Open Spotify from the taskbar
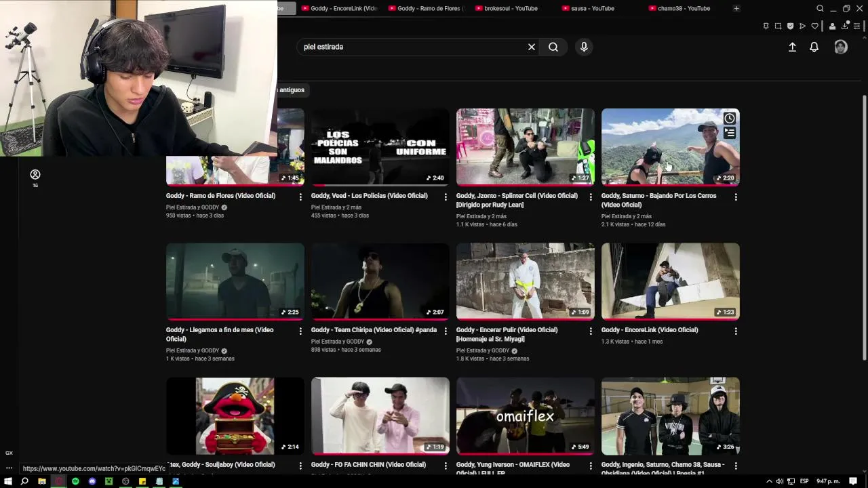This screenshot has height=488, width=868. [75, 481]
